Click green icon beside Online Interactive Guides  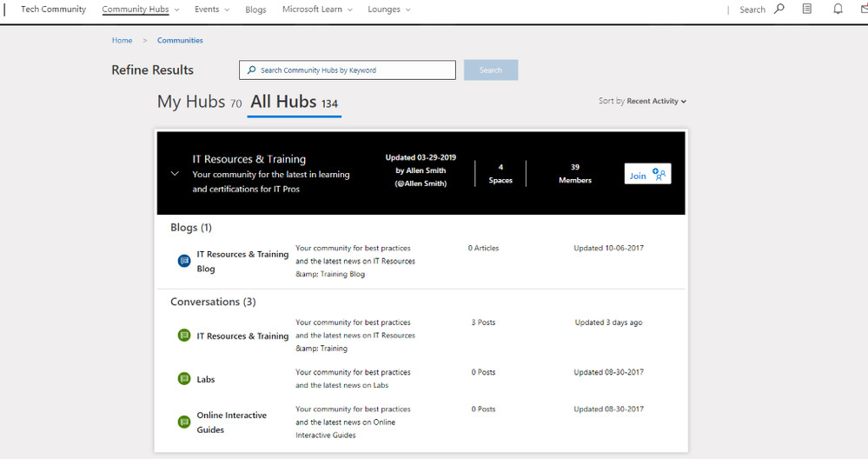tap(184, 422)
